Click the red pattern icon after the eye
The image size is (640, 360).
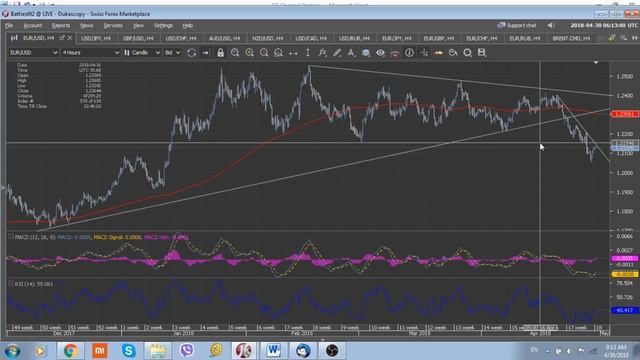tap(395, 53)
